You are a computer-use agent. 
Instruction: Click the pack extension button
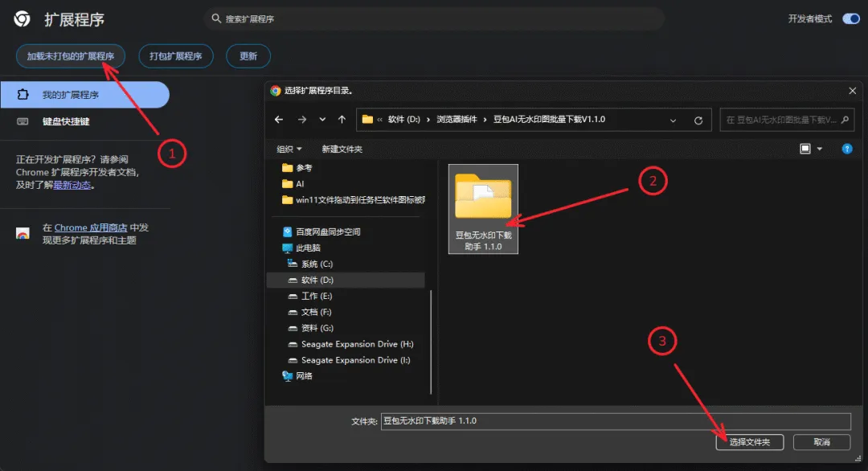point(175,56)
